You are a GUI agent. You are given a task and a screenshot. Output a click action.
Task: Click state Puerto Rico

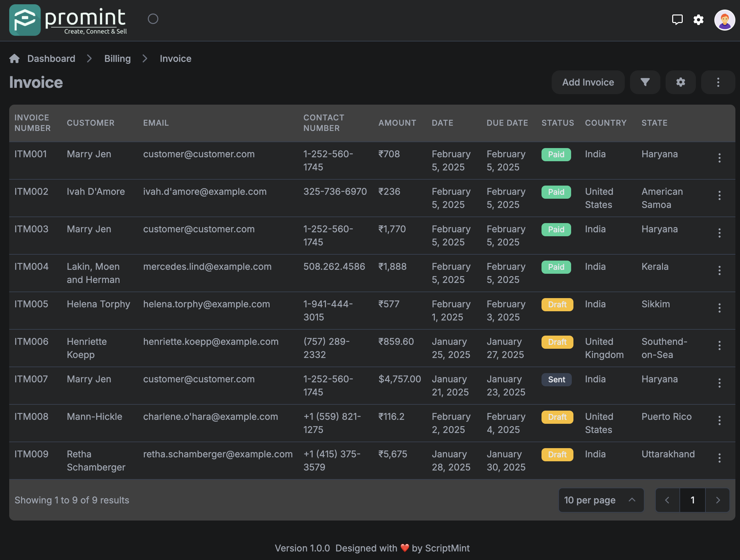[x=666, y=417]
